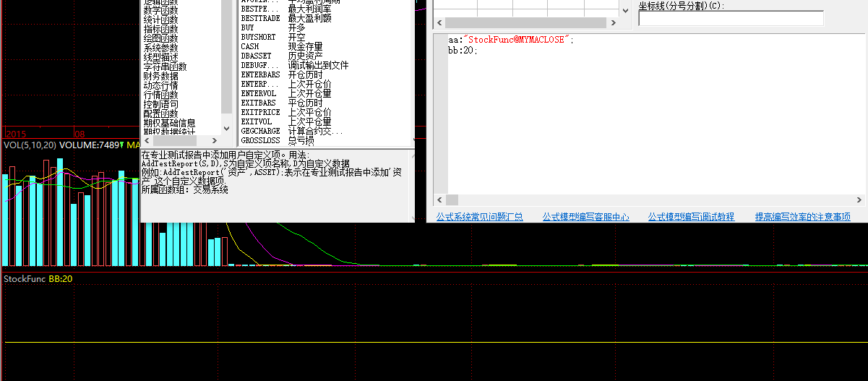Pick the ENTERP... 上次开仓价 function
This screenshot has width=868, height=381.
[286, 84]
